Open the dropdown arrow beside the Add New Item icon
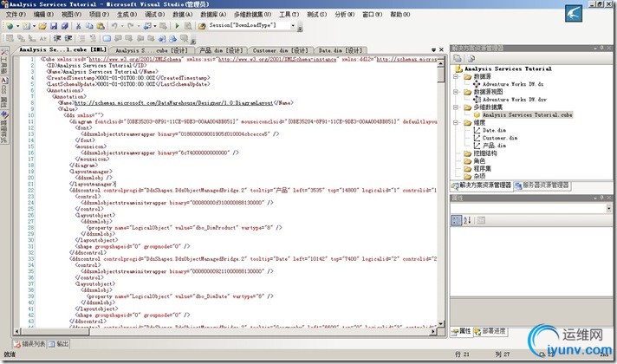 [x=34, y=26]
